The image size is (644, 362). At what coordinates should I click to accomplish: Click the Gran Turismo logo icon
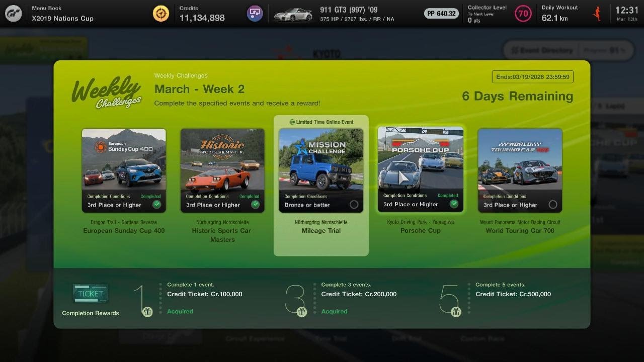coord(14,14)
